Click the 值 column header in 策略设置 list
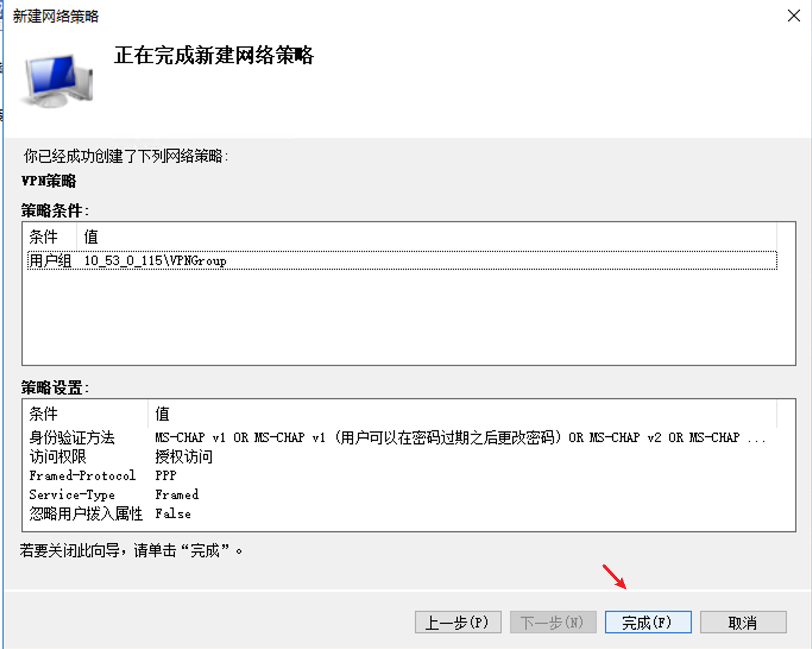 coord(162,414)
